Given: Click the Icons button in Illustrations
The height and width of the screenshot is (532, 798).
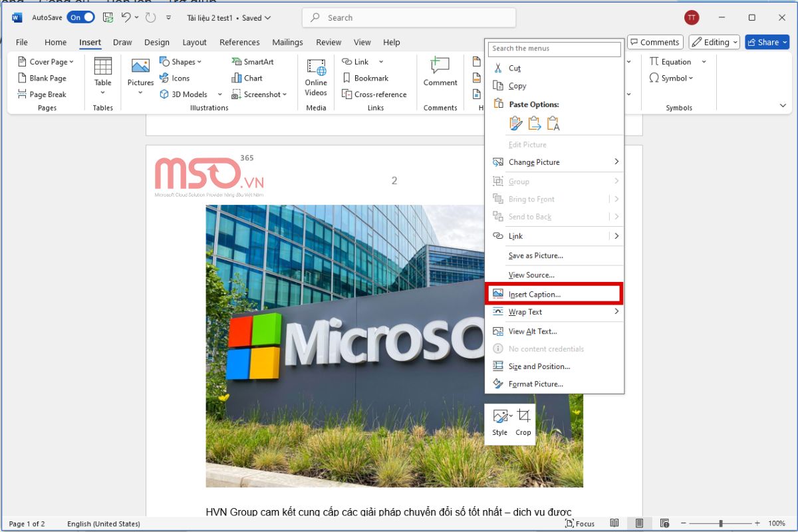Looking at the screenshot, I should click(x=175, y=78).
